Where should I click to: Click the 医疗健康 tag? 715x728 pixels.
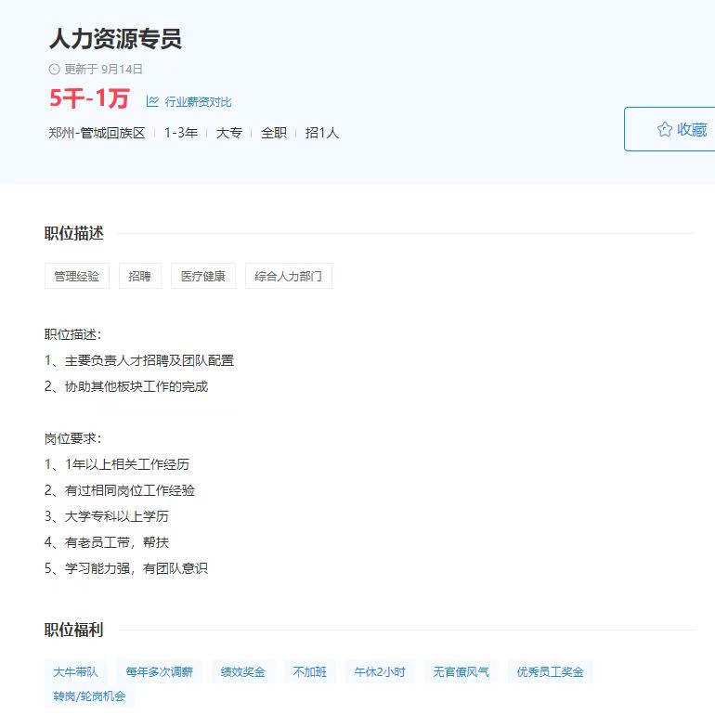click(203, 276)
